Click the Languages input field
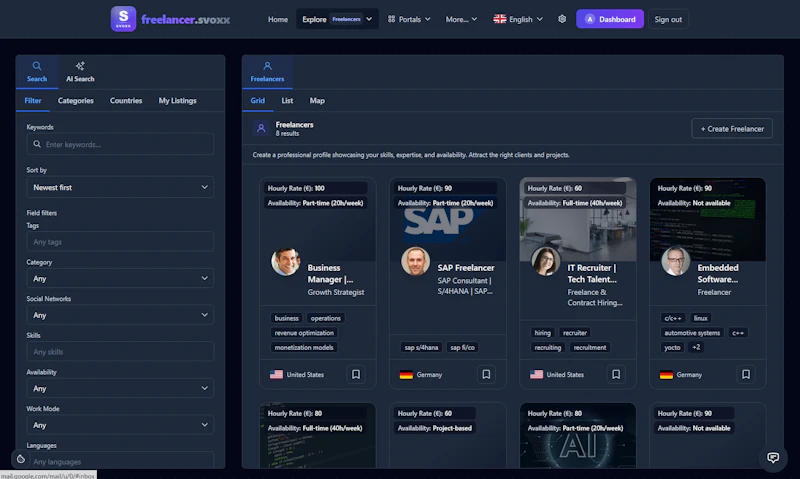Screen dimensions: 800x479 (x=120, y=461)
